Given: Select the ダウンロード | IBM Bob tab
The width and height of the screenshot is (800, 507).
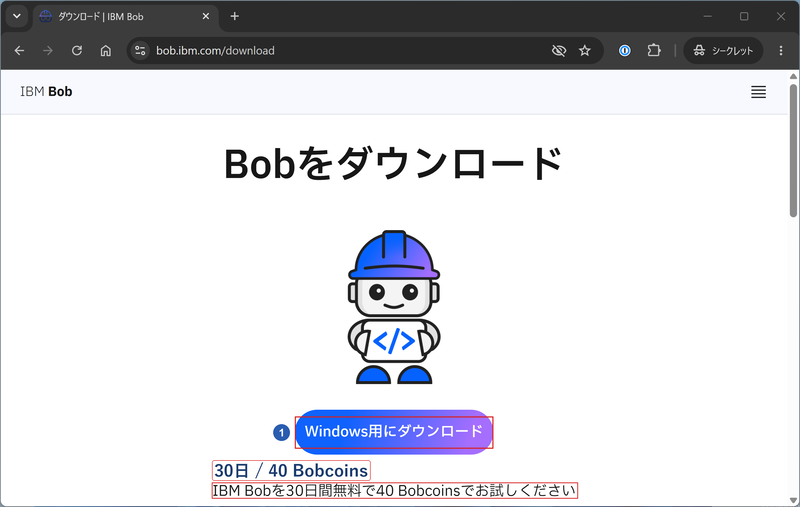Looking at the screenshot, I should 125,17.
